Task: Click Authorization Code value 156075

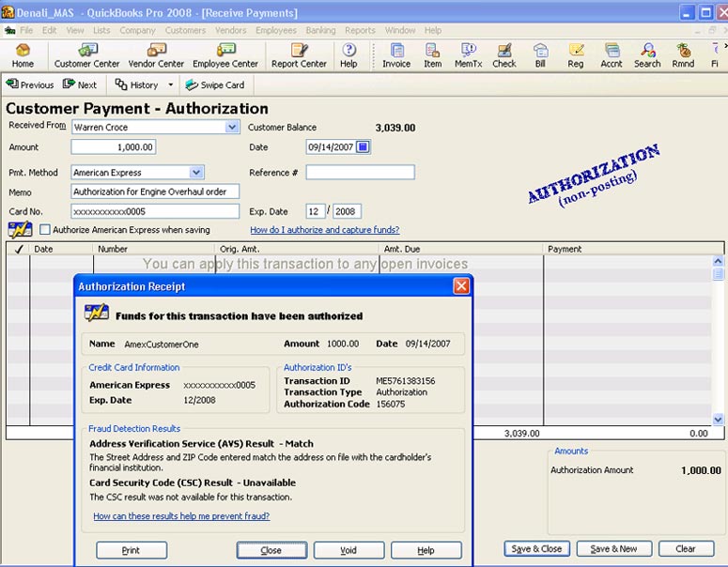Action: pos(391,405)
